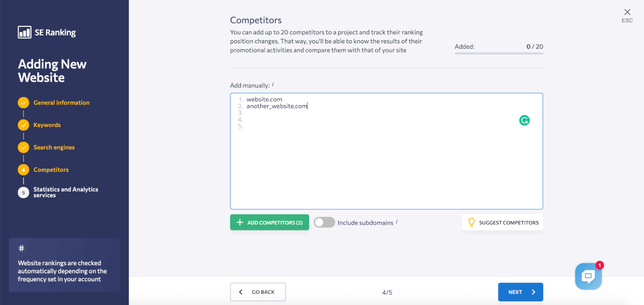Click the Keywords step checkmark icon

pyautogui.click(x=24, y=125)
